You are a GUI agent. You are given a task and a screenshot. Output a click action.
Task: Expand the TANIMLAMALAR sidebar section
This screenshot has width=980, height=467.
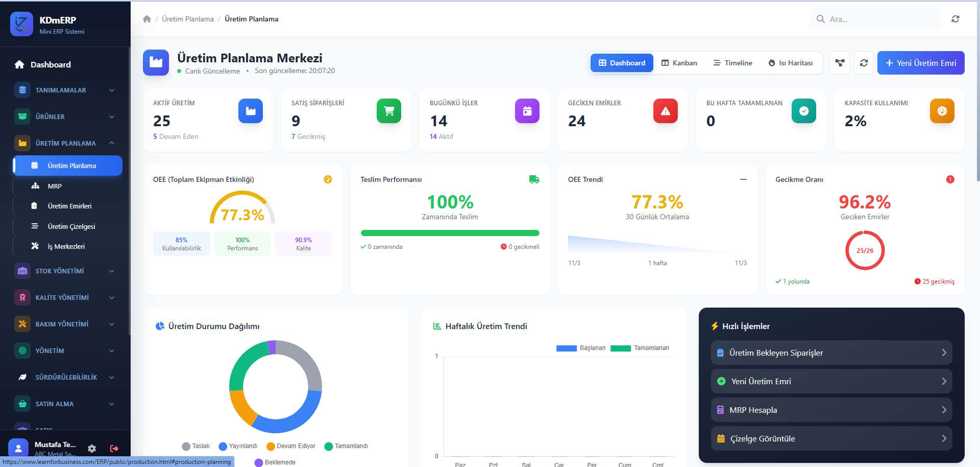[x=65, y=90]
